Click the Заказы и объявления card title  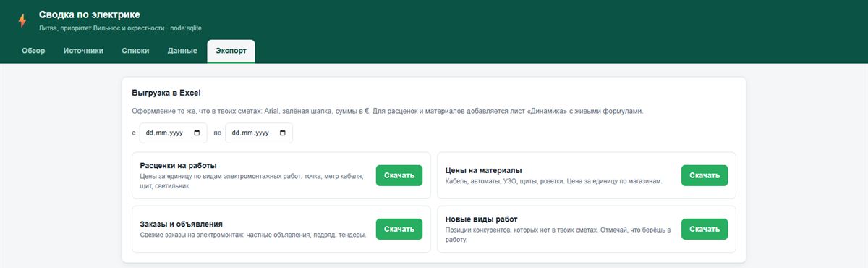point(181,224)
